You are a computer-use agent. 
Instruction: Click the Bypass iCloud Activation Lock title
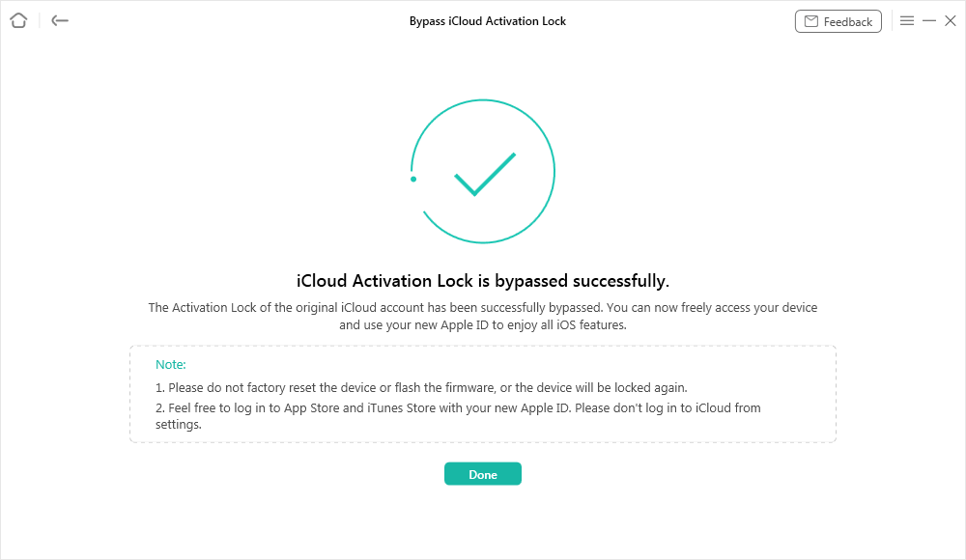487,20
